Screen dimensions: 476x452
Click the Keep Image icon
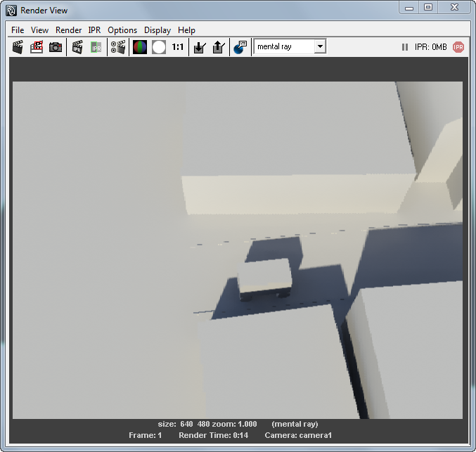[200, 47]
